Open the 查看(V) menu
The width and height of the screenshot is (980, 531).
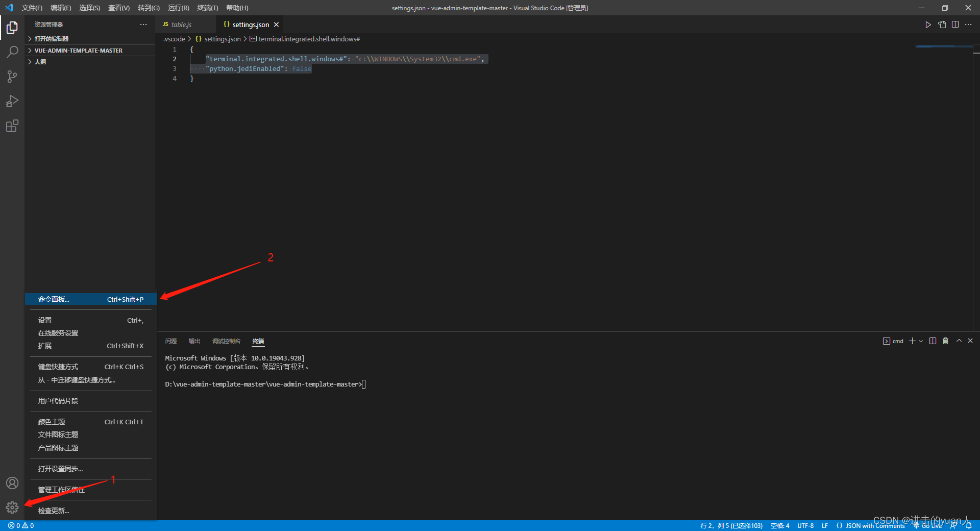119,8
